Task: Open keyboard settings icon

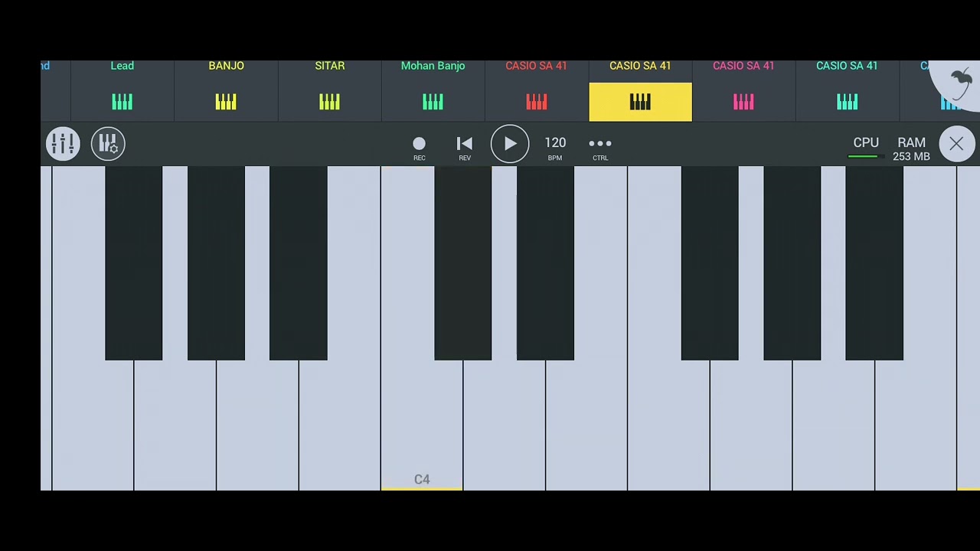Action: pos(108,144)
